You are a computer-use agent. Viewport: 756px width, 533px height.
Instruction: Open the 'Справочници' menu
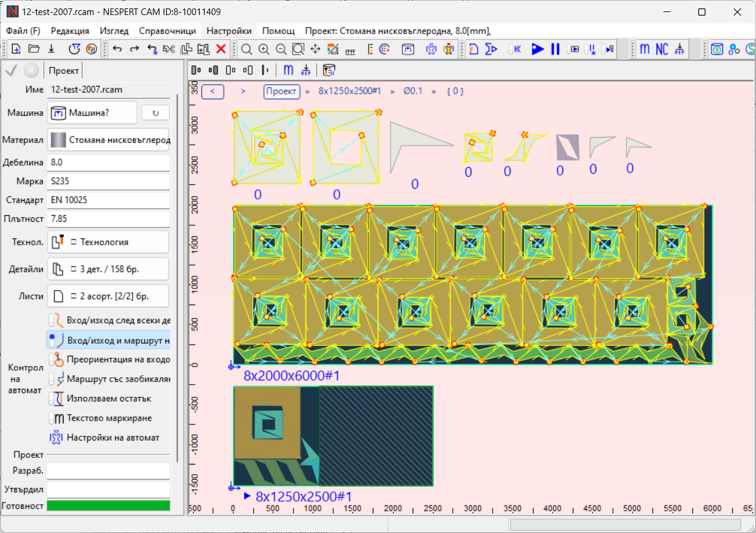coord(167,31)
